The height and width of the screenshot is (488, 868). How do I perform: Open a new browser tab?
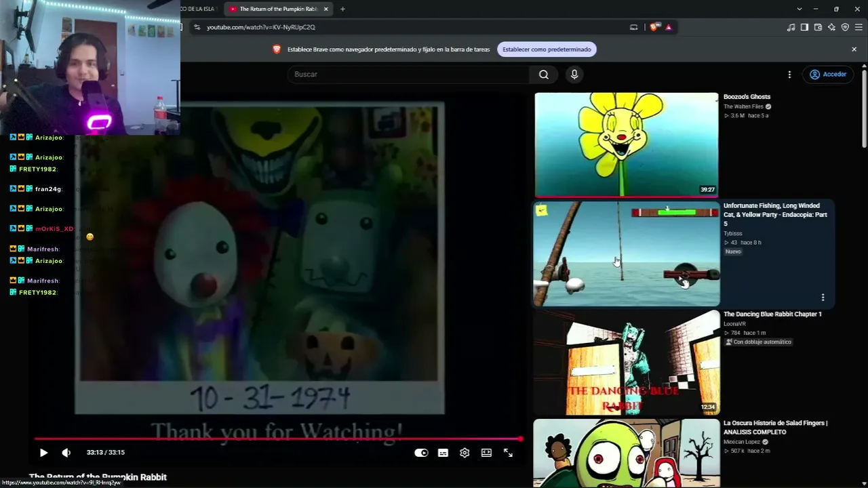pos(342,9)
